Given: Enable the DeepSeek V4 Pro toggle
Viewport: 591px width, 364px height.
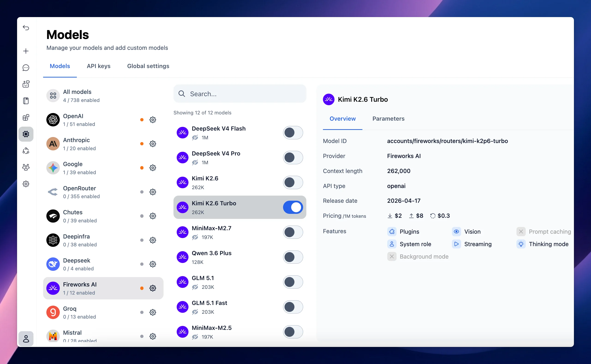Looking at the screenshot, I should pyautogui.click(x=293, y=158).
